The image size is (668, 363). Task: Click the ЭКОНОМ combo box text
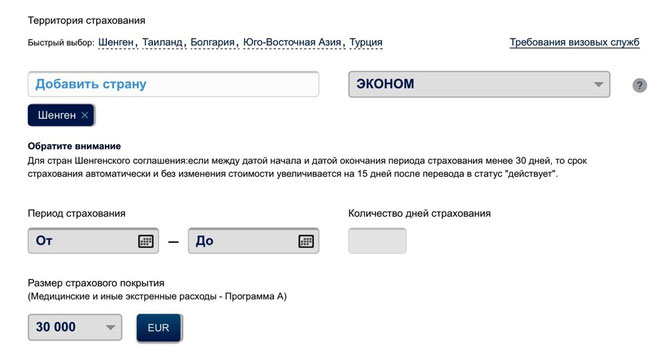(x=385, y=84)
